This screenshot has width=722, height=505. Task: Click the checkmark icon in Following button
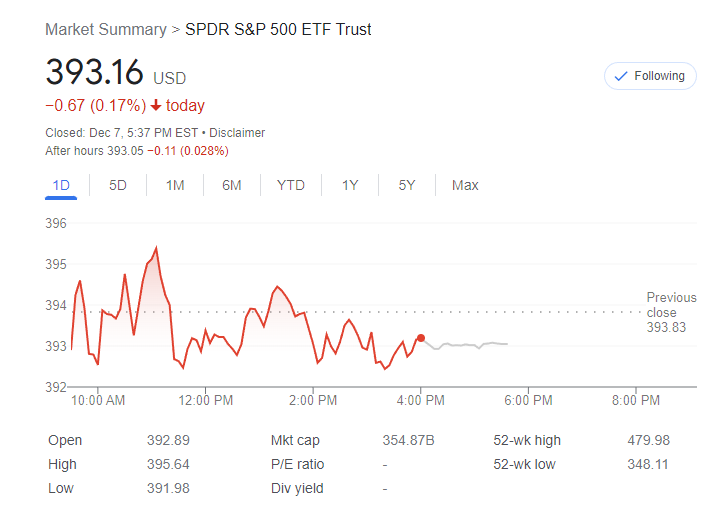(x=620, y=76)
